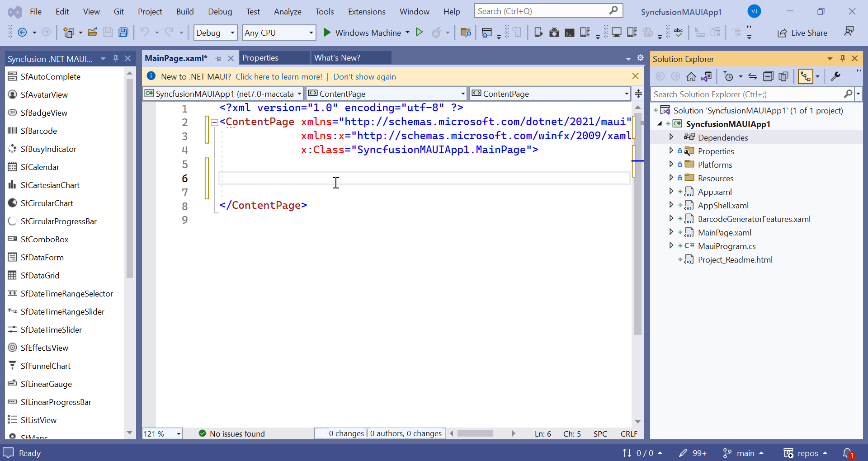Click the Solution Explorer Home icon

click(x=691, y=76)
